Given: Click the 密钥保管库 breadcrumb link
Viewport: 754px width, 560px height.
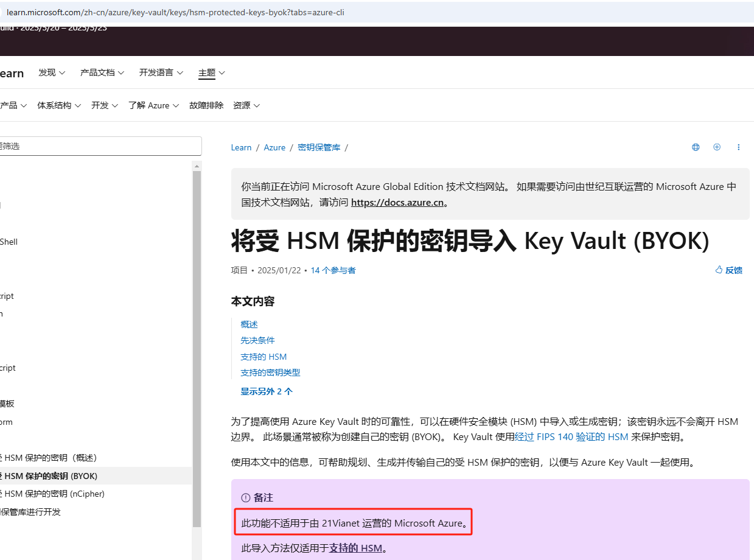Looking at the screenshot, I should click(x=319, y=147).
